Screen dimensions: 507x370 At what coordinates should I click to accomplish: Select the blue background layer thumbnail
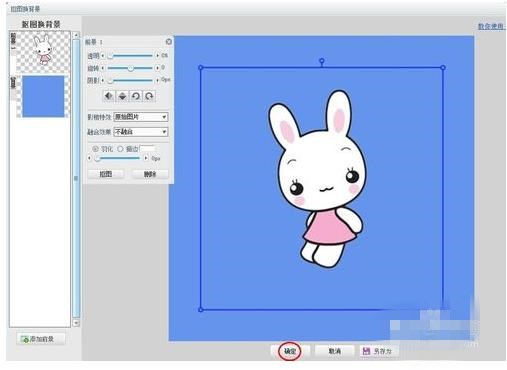tap(43, 97)
